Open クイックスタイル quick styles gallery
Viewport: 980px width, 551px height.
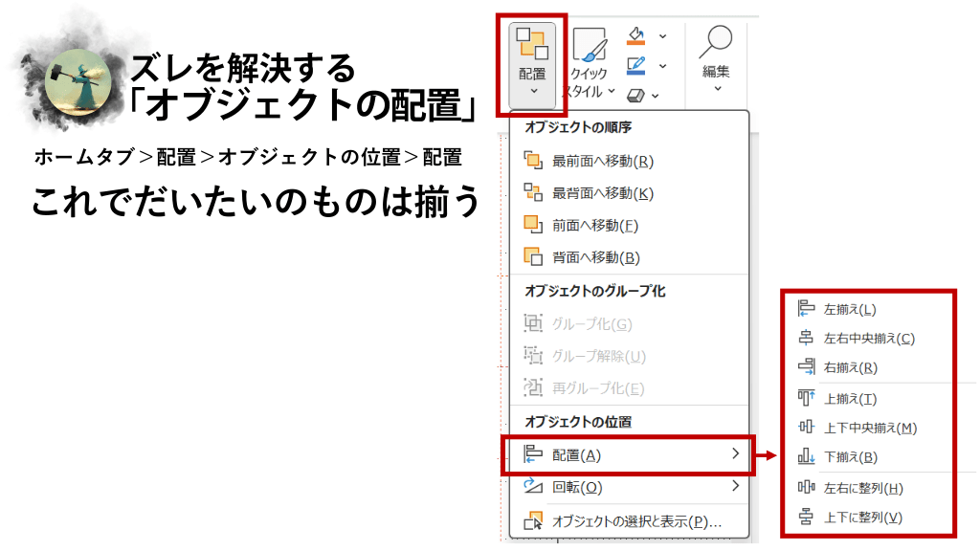(x=589, y=62)
